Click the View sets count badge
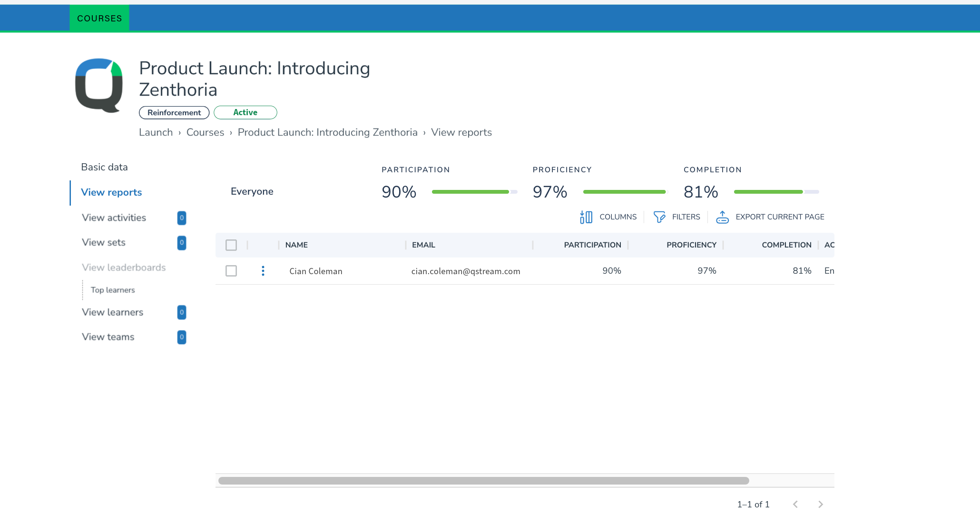This screenshot has height=515, width=980. [182, 243]
